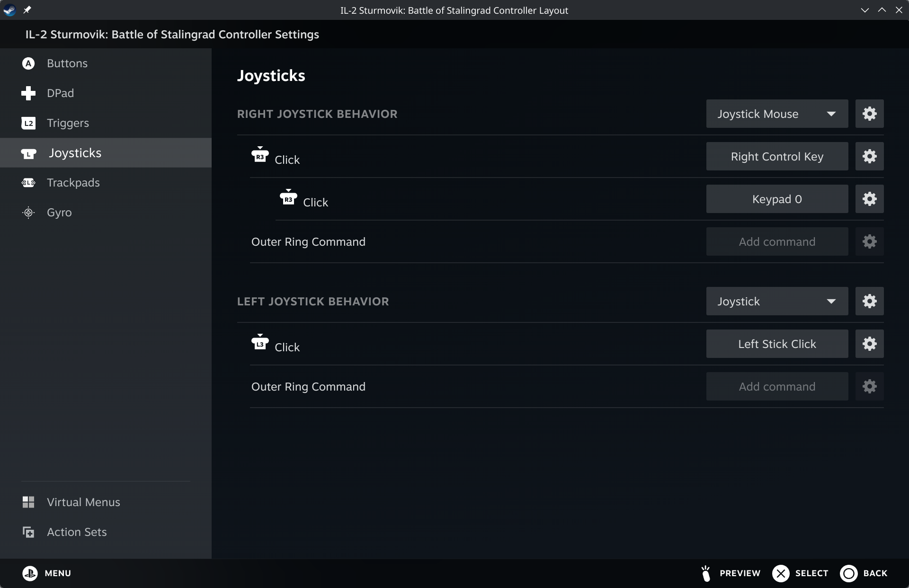Click the Right Control Key binding button

[x=776, y=156]
